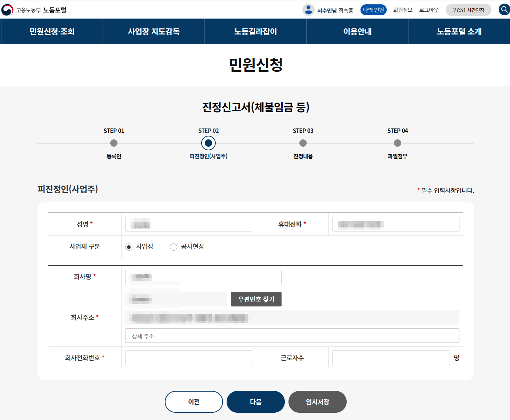Select the 공사현장 radio button
The width and height of the screenshot is (510, 420).
pos(174,247)
